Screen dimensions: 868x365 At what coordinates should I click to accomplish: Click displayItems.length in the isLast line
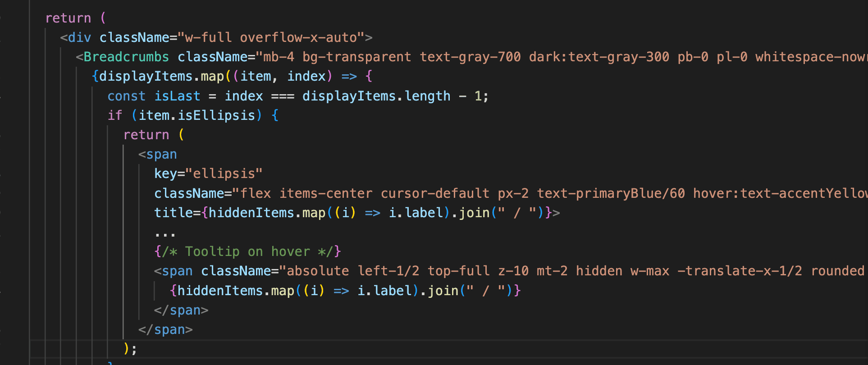pyautogui.click(x=376, y=96)
